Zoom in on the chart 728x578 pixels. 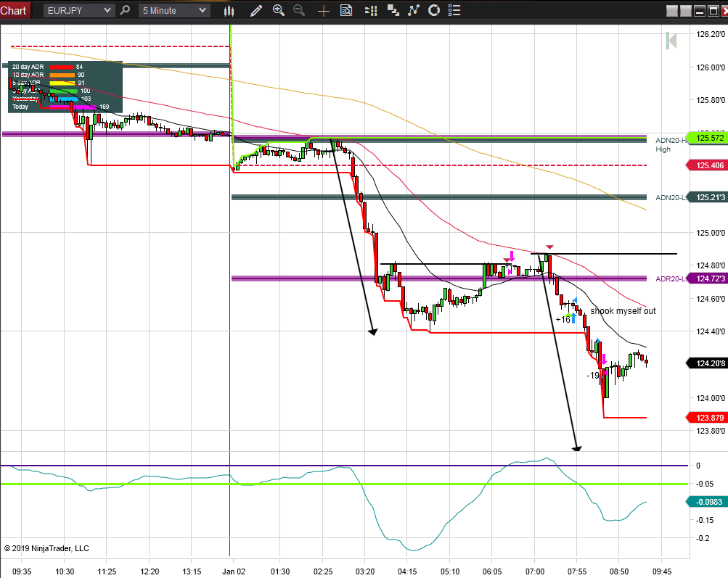pos(279,10)
